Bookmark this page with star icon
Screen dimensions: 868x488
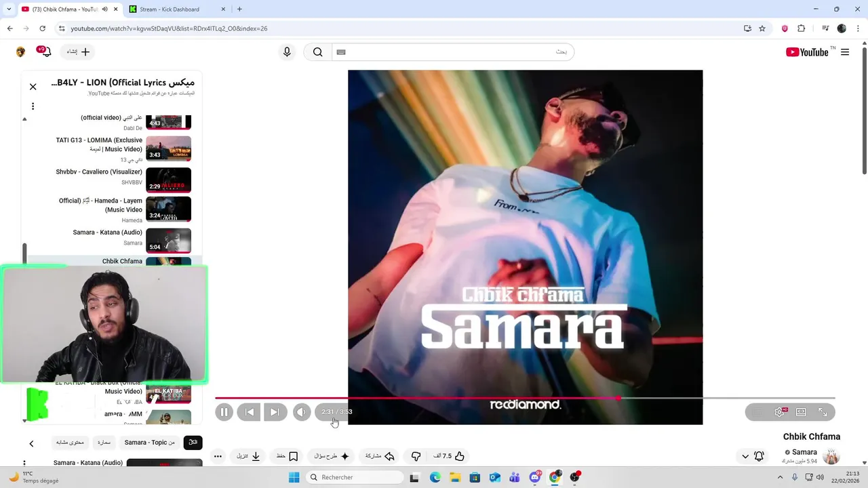point(762,28)
